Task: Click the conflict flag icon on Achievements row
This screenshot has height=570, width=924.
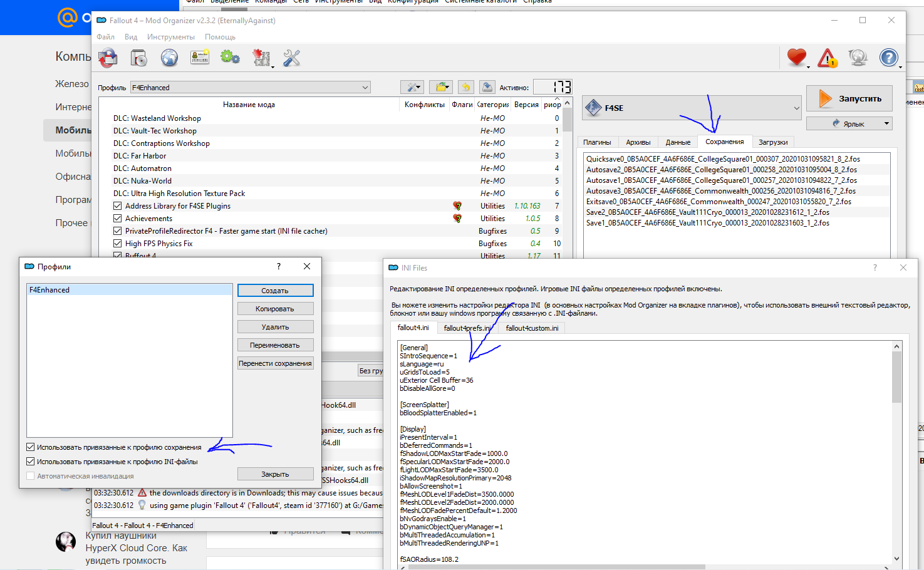Action: [457, 219]
